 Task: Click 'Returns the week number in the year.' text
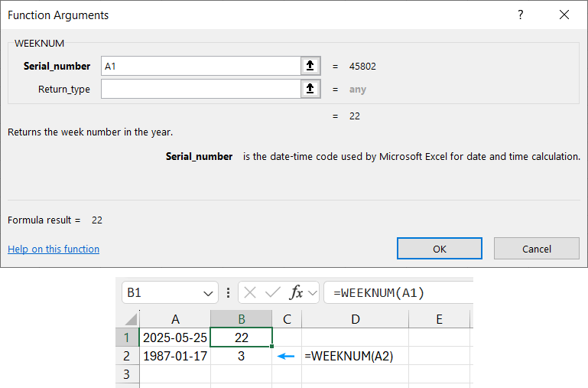pos(90,132)
